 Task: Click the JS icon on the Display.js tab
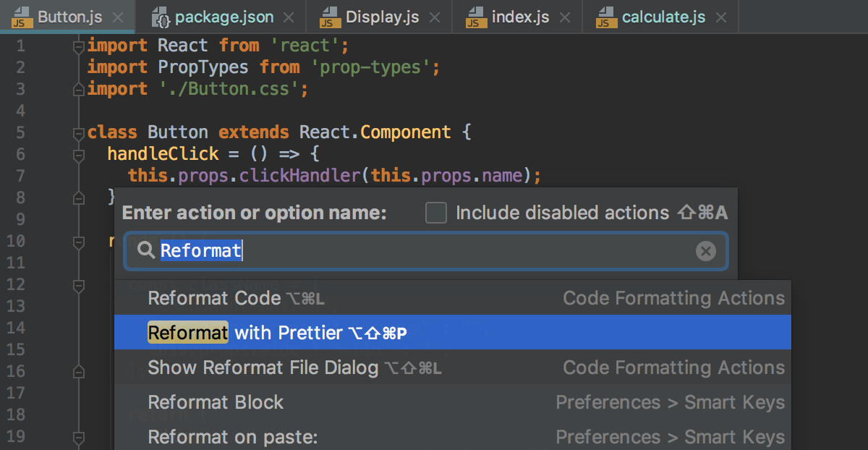pyautogui.click(x=330, y=17)
